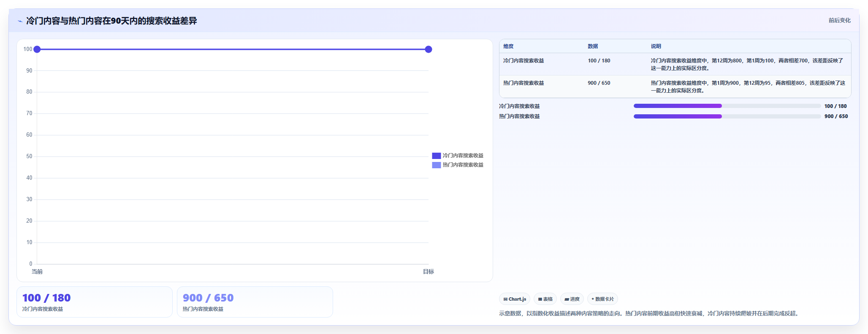Click the 冷门内容搜索收益 progress bar

727,106
